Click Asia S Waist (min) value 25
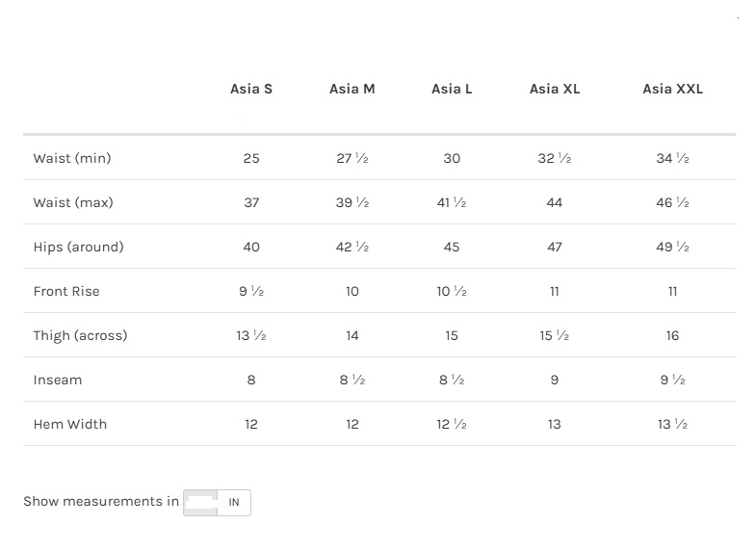Screen dimensions: 756x551 click(251, 158)
